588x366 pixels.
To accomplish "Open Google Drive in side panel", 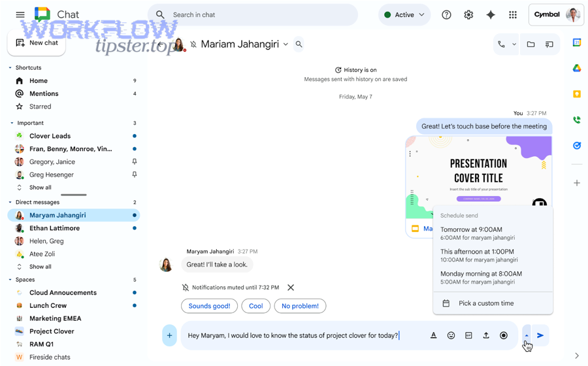I will point(577,68).
